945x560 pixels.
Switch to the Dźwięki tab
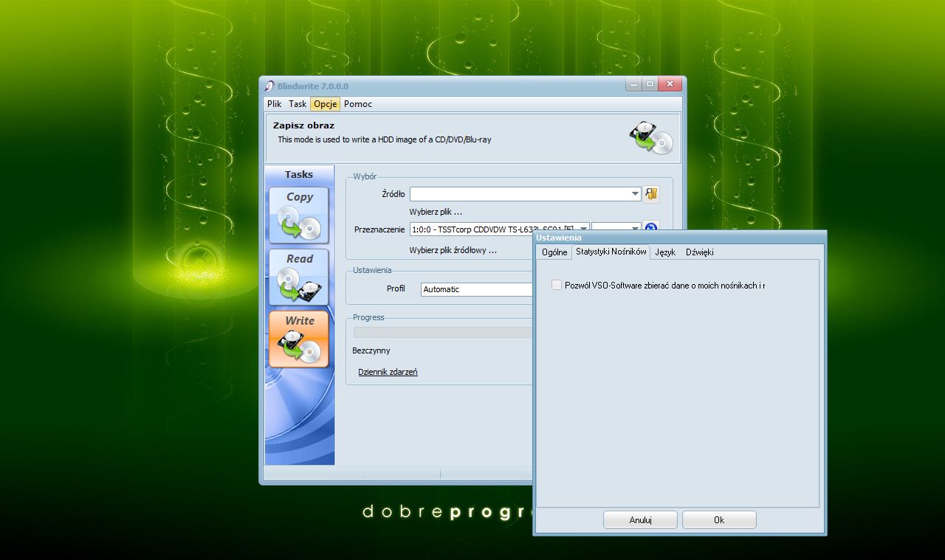pyautogui.click(x=699, y=252)
